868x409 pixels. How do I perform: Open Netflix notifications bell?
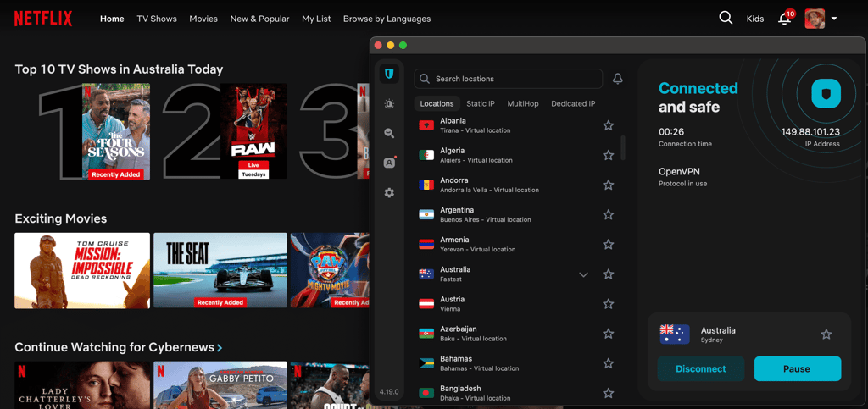pyautogui.click(x=784, y=19)
